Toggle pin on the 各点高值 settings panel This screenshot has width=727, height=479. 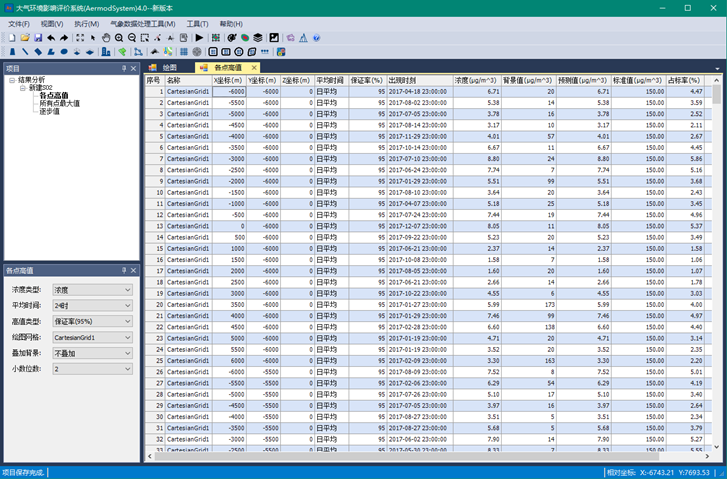click(x=124, y=270)
